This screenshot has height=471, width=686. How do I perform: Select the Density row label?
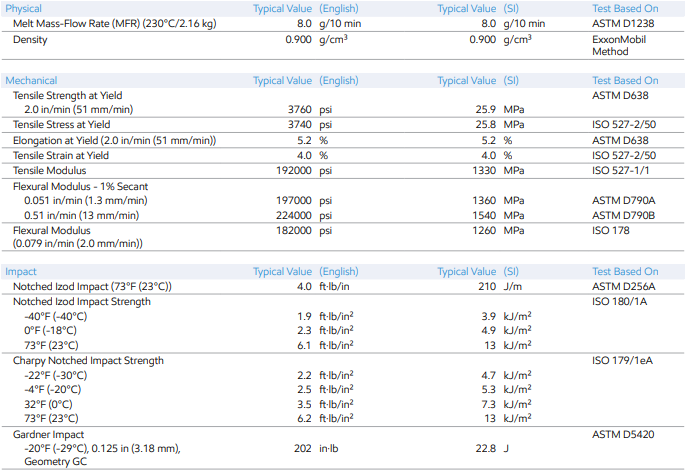(x=31, y=39)
